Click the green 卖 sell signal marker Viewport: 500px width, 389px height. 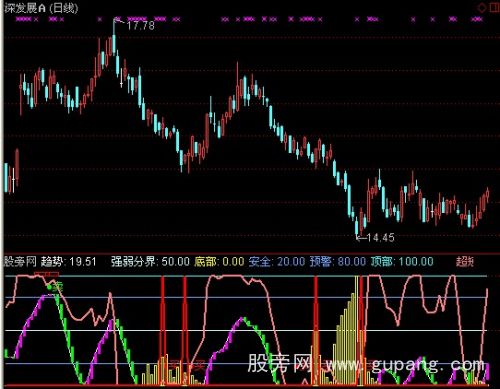tap(57, 286)
